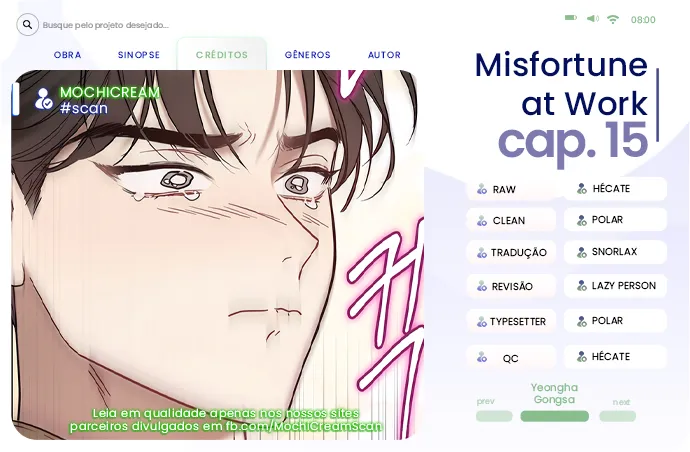
Task: Click the battery status icon
Action: (x=571, y=18)
